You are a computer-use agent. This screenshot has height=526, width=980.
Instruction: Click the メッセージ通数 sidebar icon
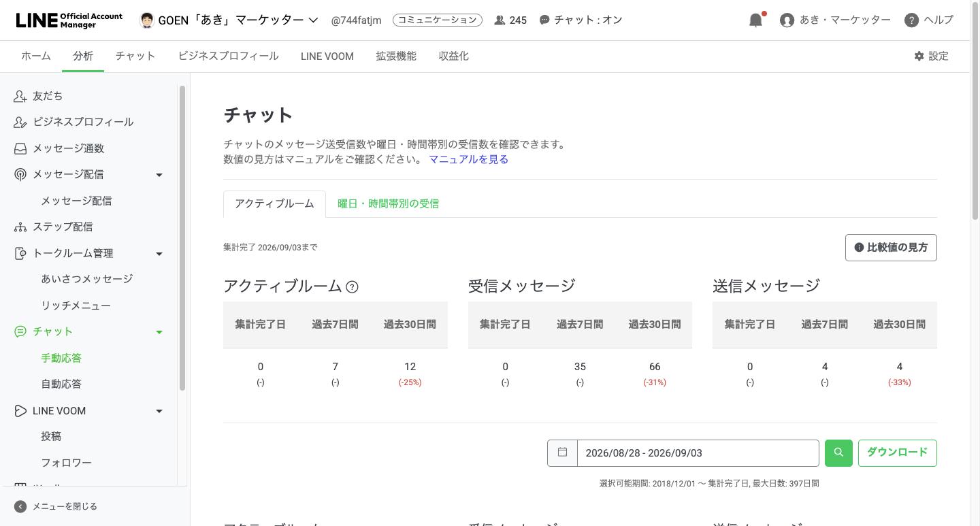[x=20, y=148]
